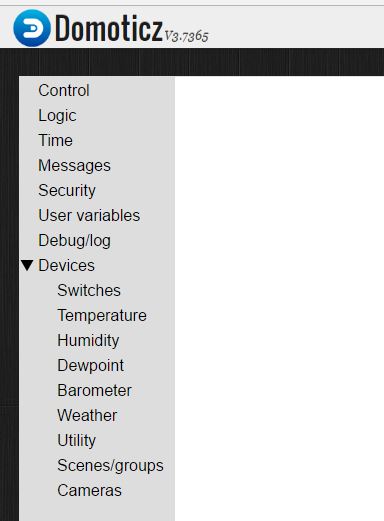Open the Control block category
This screenshot has width=384, height=521.
pos(64,90)
